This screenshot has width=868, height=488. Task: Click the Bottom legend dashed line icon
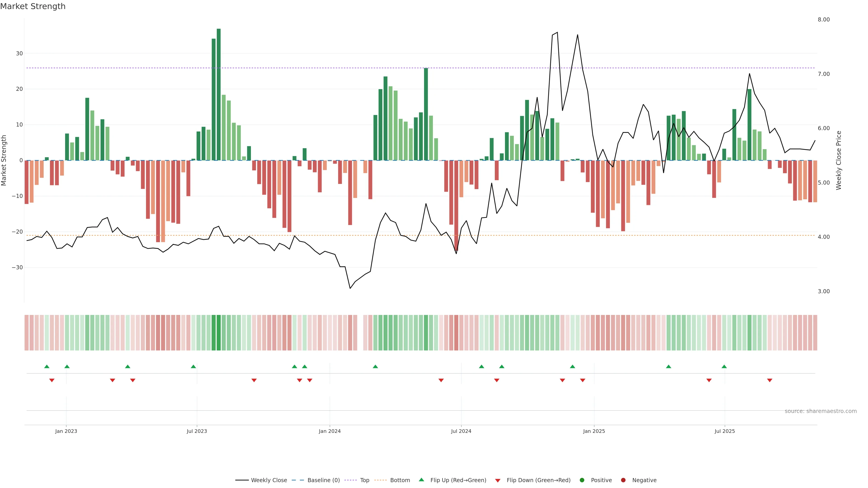pos(380,480)
